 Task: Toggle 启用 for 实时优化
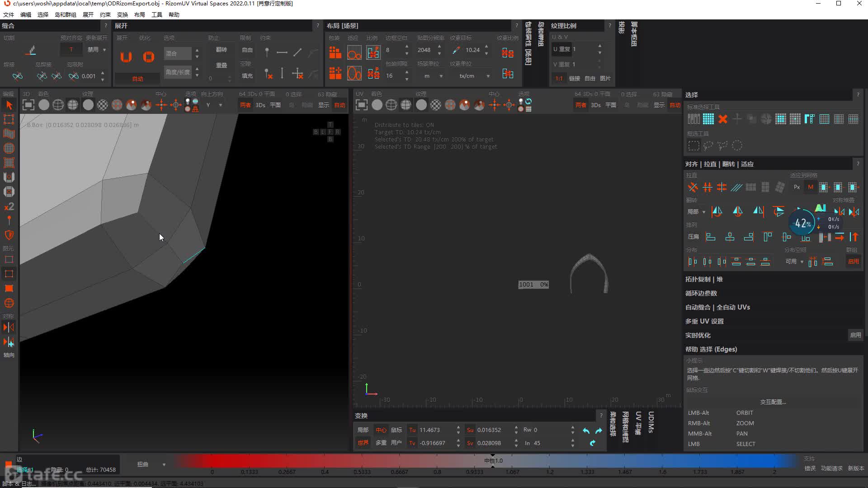tap(855, 335)
